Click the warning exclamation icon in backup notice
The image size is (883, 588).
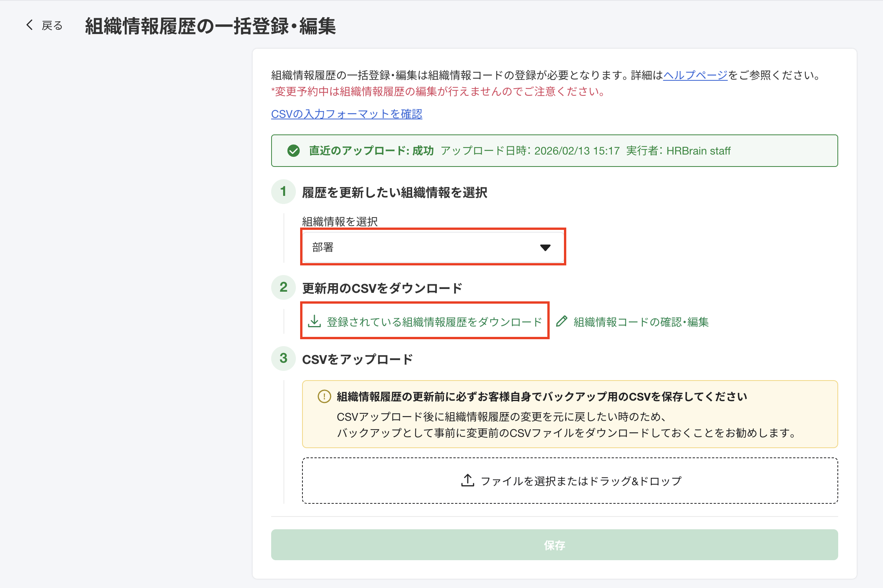(x=324, y=396)
